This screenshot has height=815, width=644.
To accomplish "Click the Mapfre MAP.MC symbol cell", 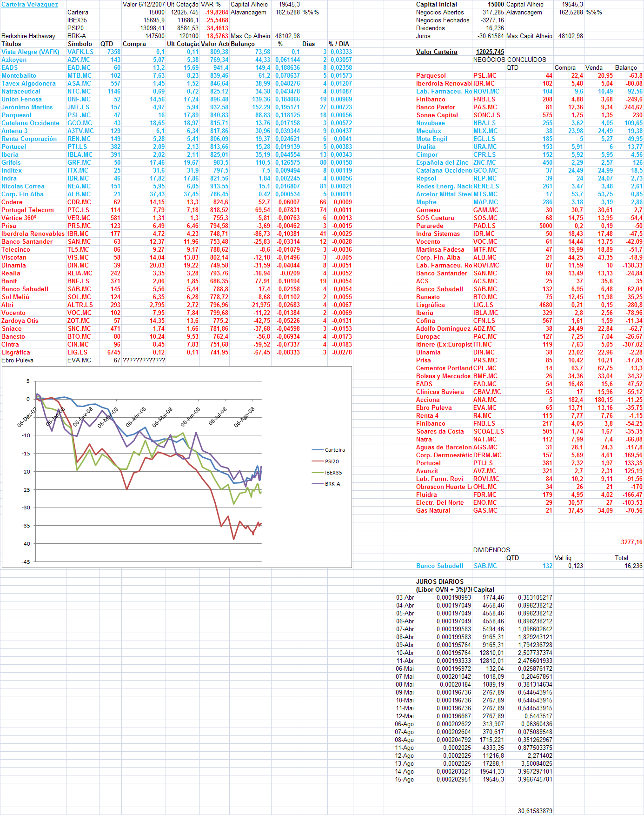I will [x=485, y=202].
